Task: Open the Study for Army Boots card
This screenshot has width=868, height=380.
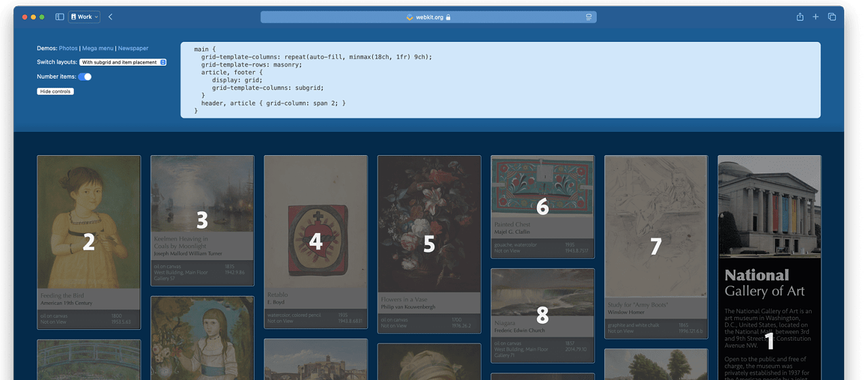Action: tap(656, 247)
